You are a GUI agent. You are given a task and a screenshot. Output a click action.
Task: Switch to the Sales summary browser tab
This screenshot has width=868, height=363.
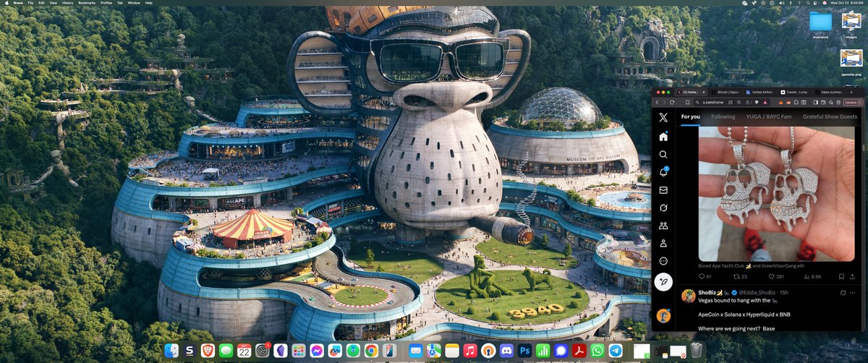click(x=829, y=93)
